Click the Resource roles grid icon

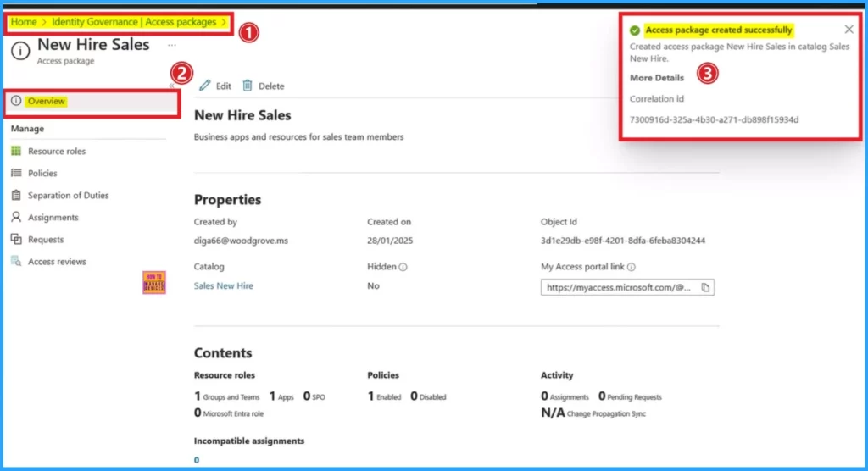pos(16,151)
